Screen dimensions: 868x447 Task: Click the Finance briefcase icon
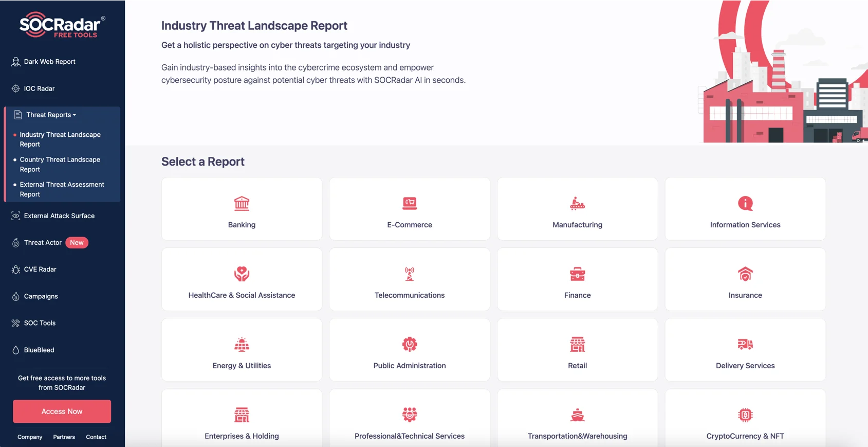578,274
